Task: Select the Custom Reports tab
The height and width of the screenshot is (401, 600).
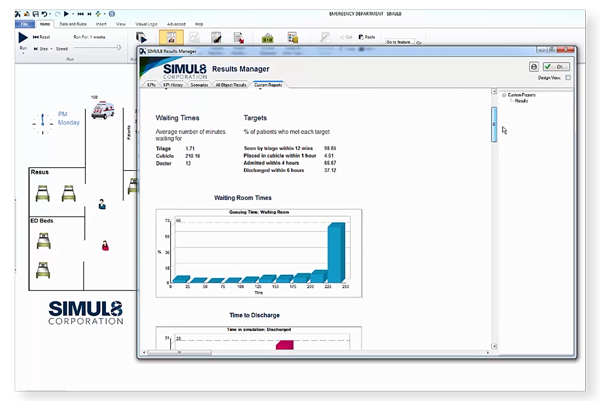Action: 268,85
